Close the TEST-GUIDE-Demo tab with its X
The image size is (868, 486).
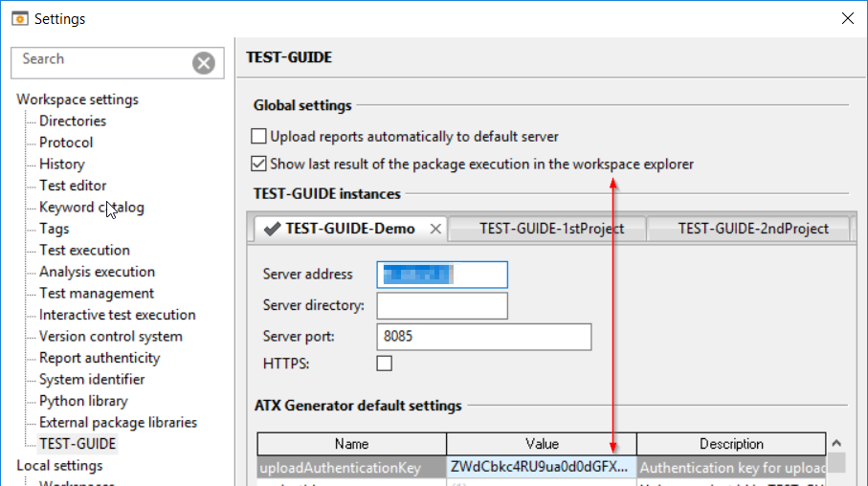(435, 229)
